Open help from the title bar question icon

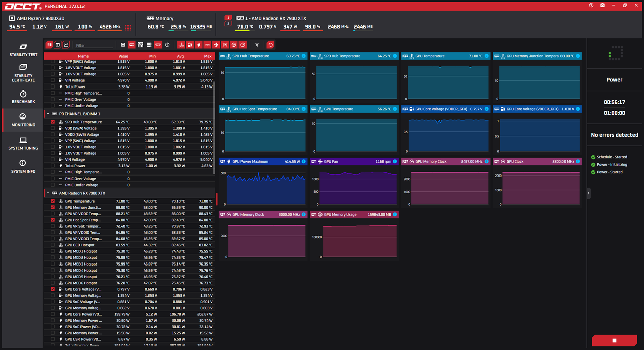(591, 5)
